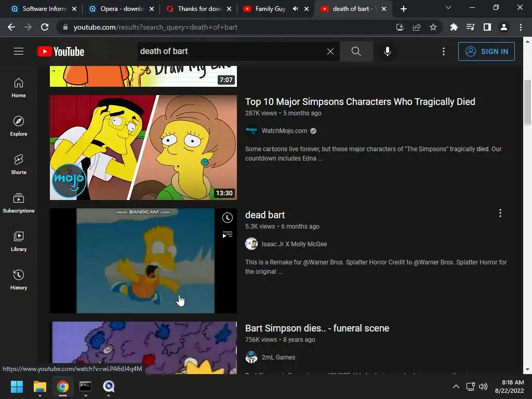Close the Family Guy tab
The image size is (532, 399).
[307, 9]
